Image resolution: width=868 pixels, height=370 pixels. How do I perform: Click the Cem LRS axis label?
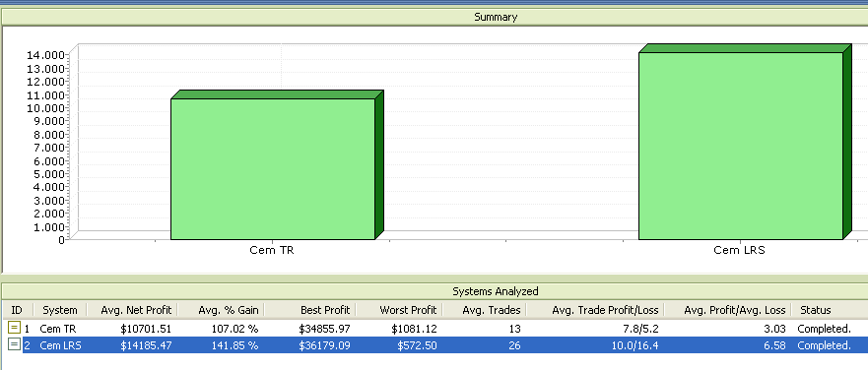click(740, 250)
